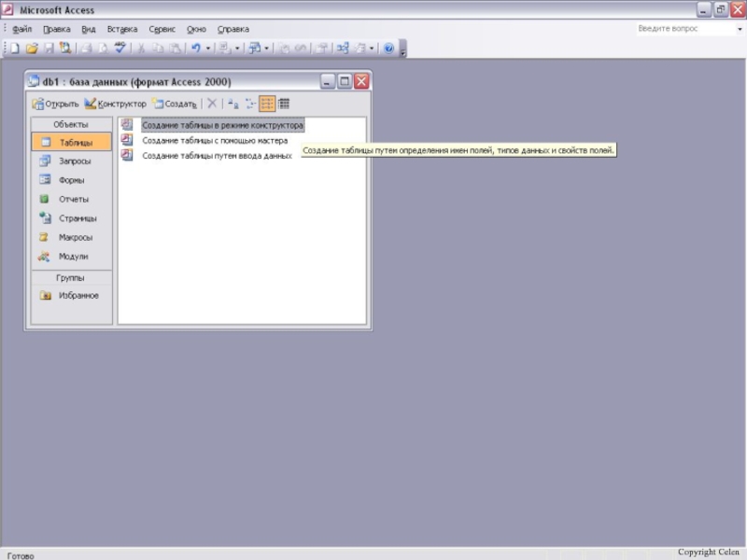The width and height of the screenshot is (747, 560).
Task: Click the File search toolbar icon
Action: (64, 48)
